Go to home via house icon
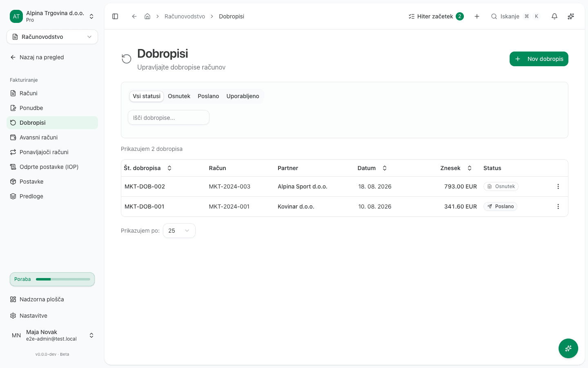 click(147, 16)
